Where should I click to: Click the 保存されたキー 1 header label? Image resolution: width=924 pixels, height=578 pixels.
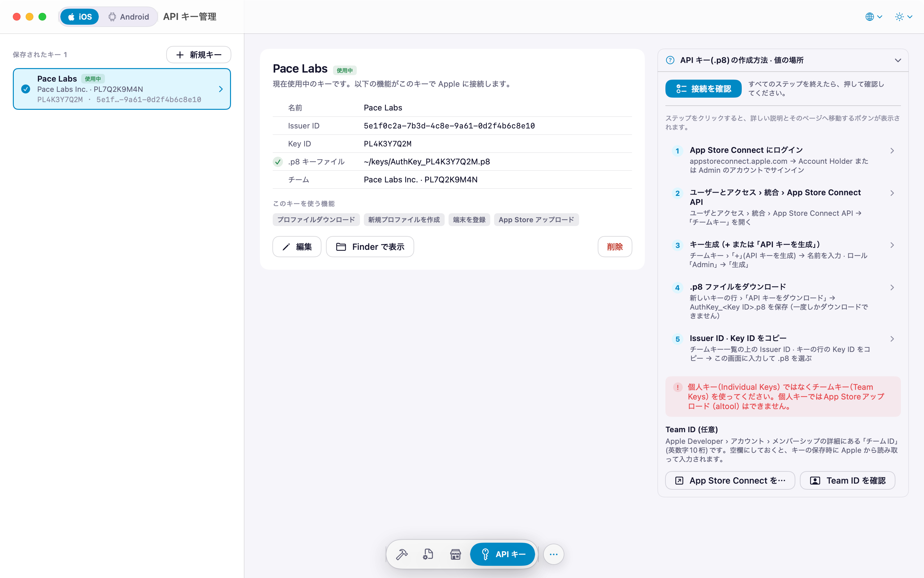pos(40,55)
